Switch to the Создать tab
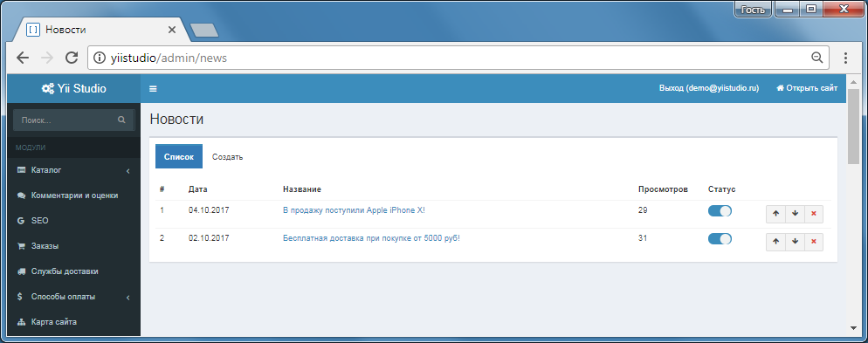The height and width of the screenshot is (343, 868). point(228,156)
